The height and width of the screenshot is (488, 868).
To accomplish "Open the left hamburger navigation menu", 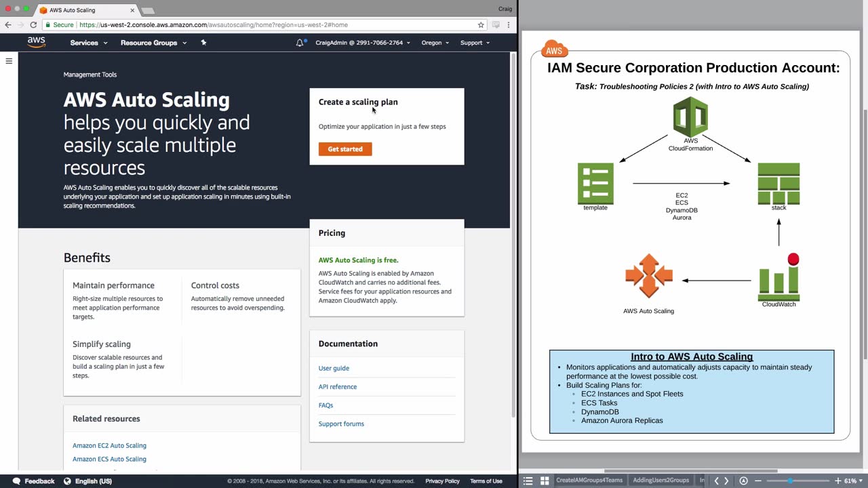I will (x=9, y=61).
